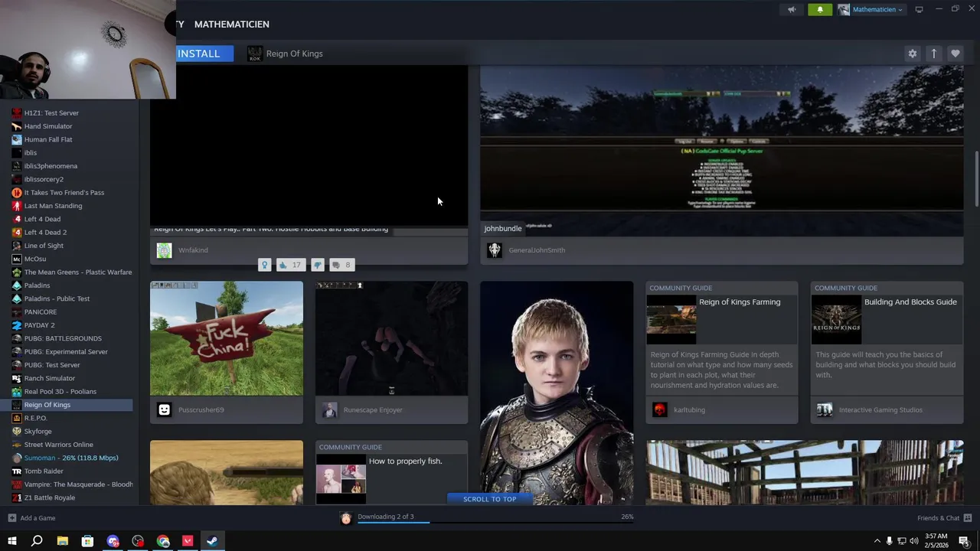Click the blue INSTALL button

tap(204, 54)
